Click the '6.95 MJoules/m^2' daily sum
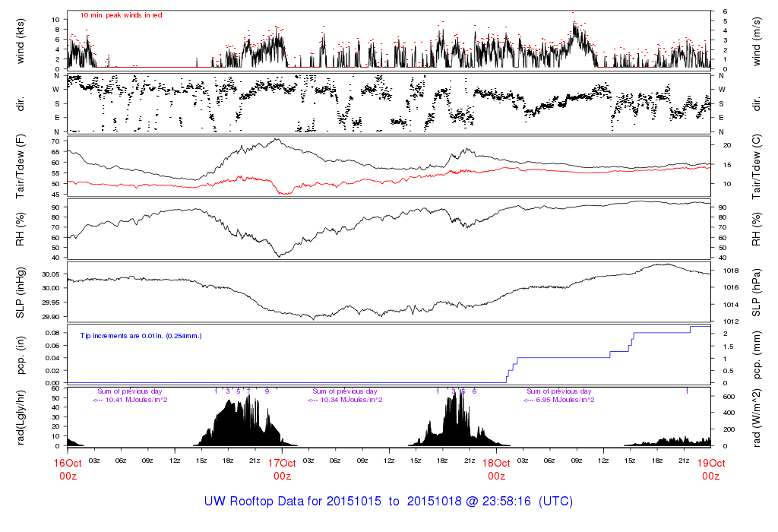This screenshot has width=778, height=532. [x=565, y=400]
